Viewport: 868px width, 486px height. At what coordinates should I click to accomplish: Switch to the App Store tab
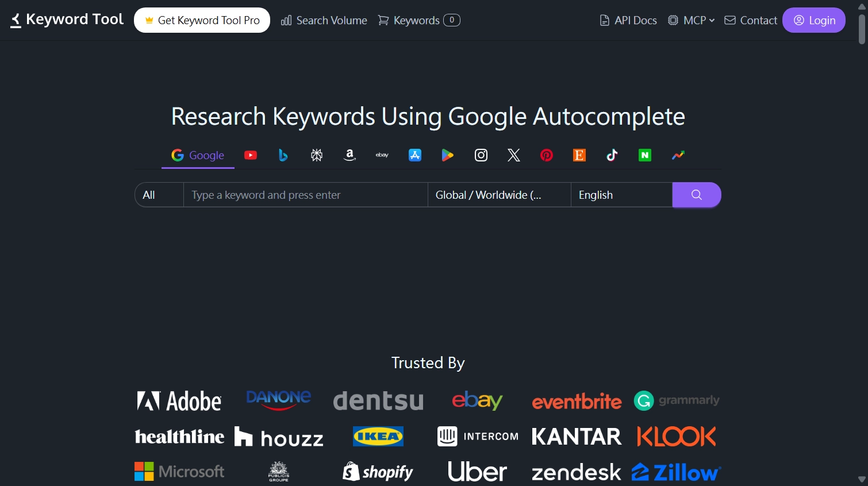pyautogui.click(x=415, y=155)
